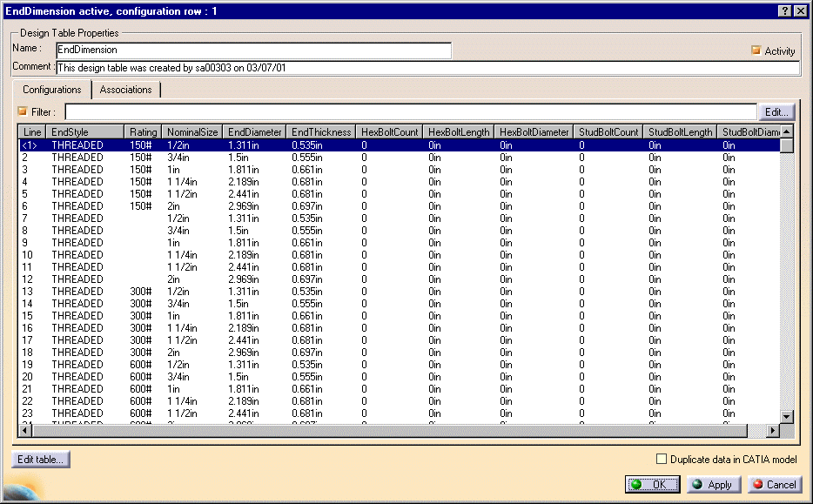Confirm with the OK button

652,484
